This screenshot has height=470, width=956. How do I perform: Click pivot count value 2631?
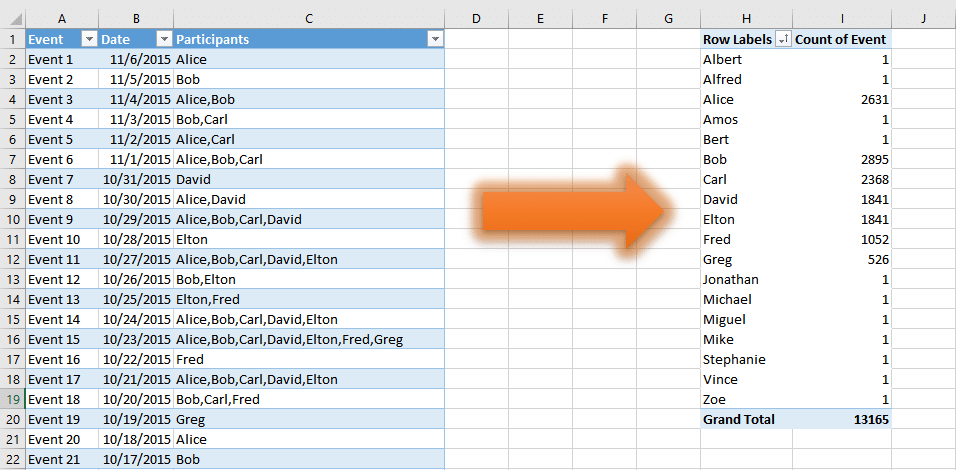pyautogui.click(x=842, y=99)
